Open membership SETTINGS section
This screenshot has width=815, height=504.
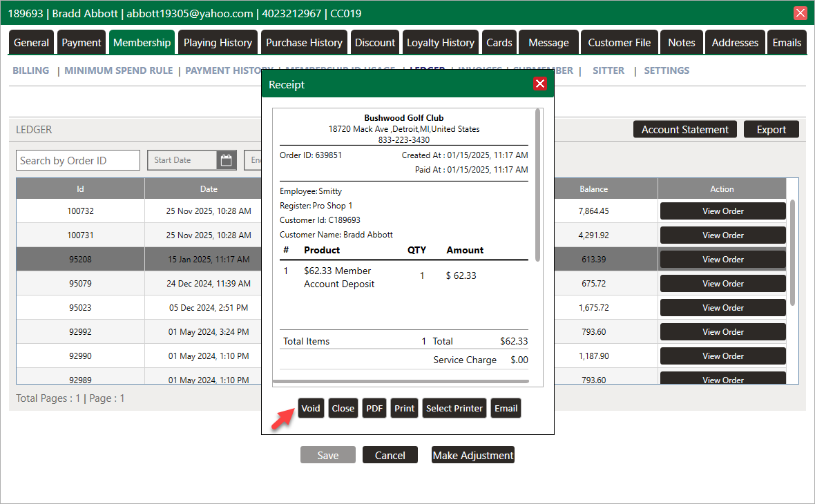point(667,70)
